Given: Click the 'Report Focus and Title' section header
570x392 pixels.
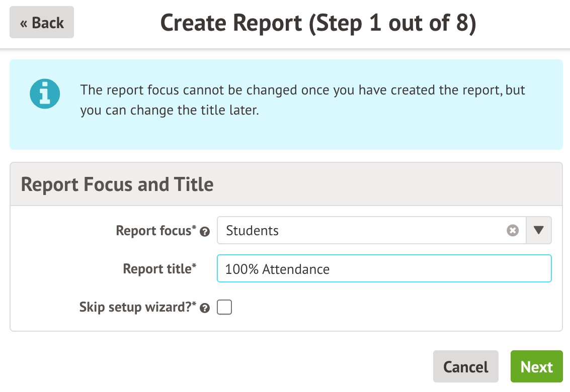Looking at the screenshot, I should pos(117,184).
